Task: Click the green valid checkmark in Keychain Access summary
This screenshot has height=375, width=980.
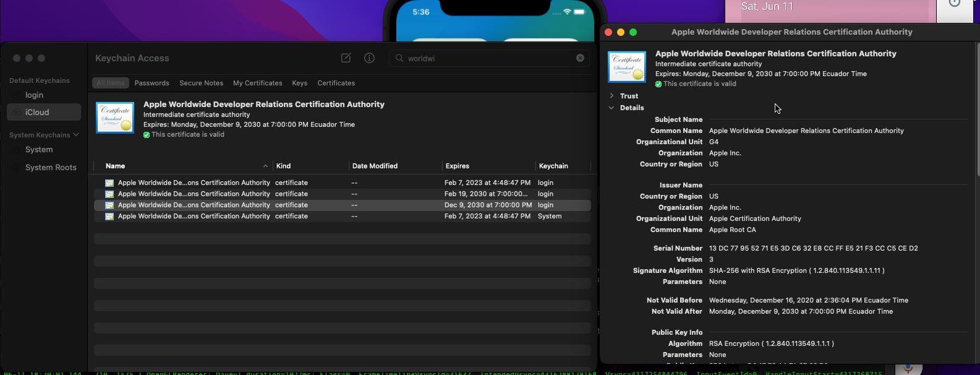Action: pyautogui.click(x=147, y=135)
